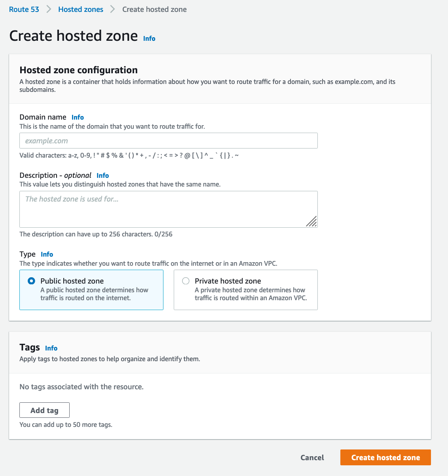Open Info link beside Tags heading
This screenshot has height=476, width=448.
coord(51,348)
